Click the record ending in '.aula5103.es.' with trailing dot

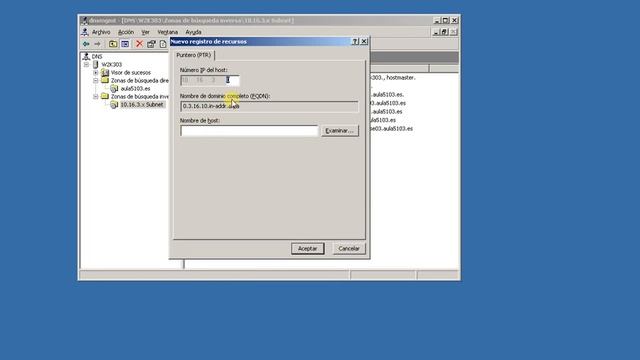pyautogui.click(x=387, y=95)
